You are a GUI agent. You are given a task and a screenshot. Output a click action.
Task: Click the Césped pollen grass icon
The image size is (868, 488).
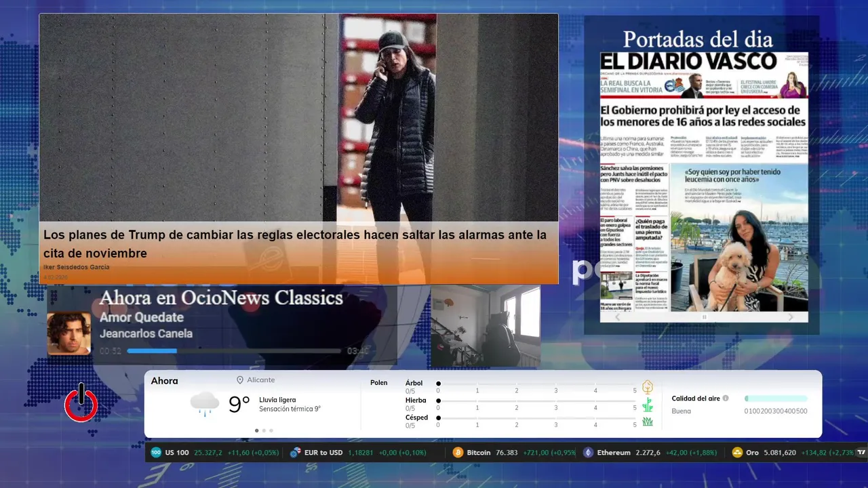pos(648,422)
